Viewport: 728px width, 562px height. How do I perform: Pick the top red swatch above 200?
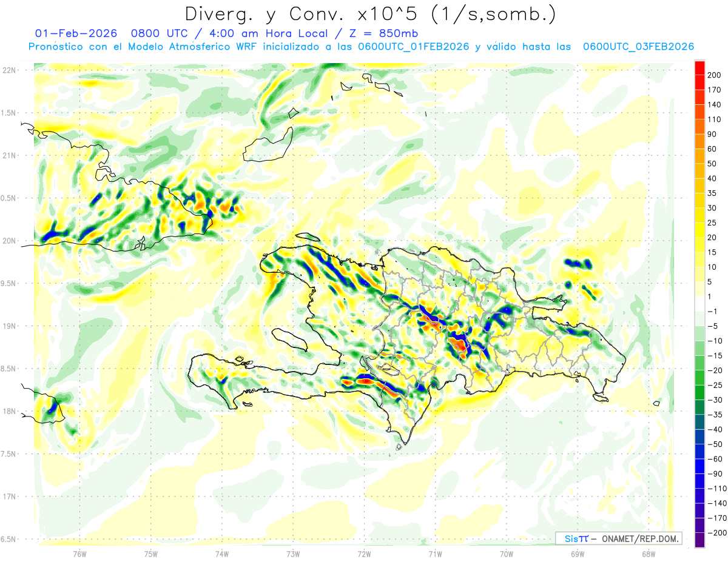click(700, 67)
